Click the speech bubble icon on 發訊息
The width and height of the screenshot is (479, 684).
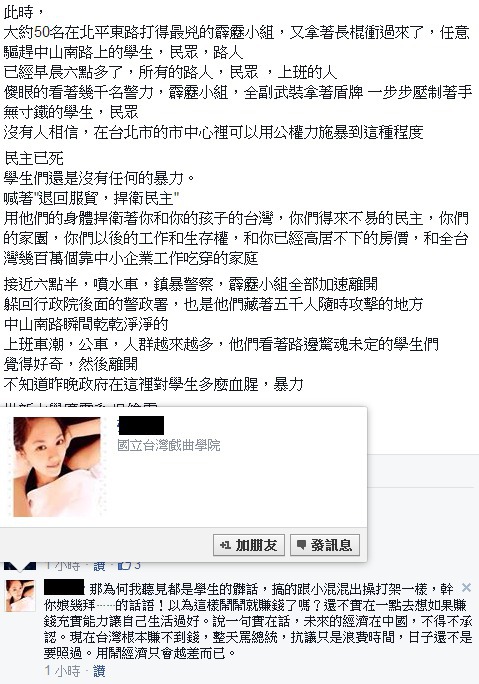point(301,544)
